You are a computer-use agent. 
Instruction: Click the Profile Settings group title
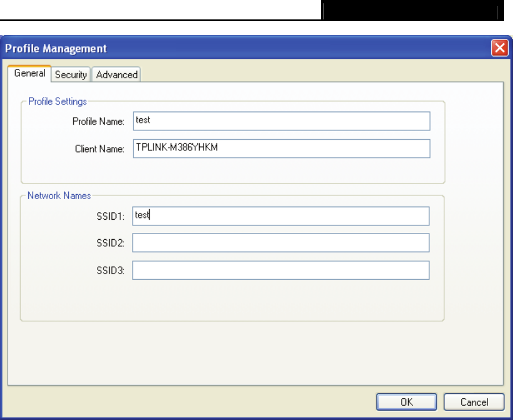pos(58,102)
